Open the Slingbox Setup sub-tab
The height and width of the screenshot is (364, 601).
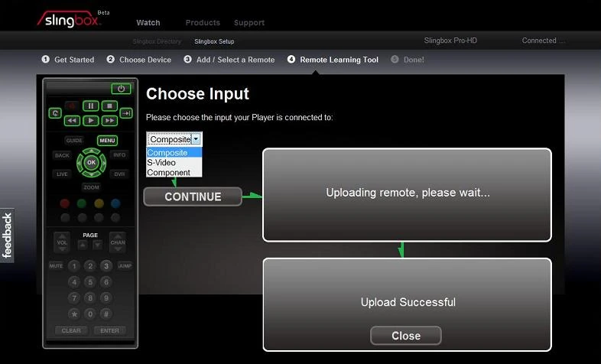(214, 41)
